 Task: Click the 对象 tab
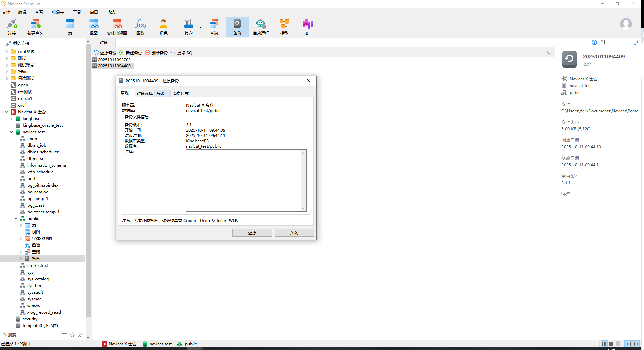[x=104, y=43]
